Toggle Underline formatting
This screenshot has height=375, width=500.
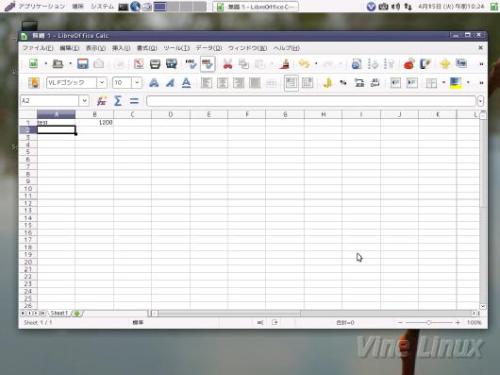point(186,83)
